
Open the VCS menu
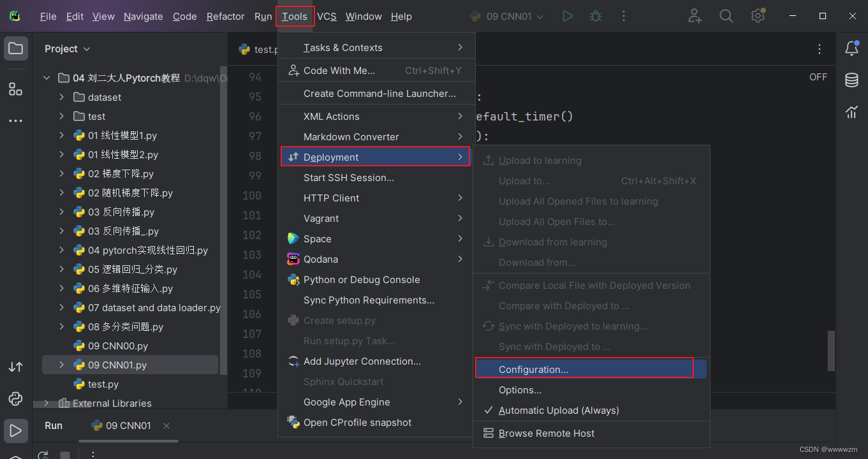point(327,17)
